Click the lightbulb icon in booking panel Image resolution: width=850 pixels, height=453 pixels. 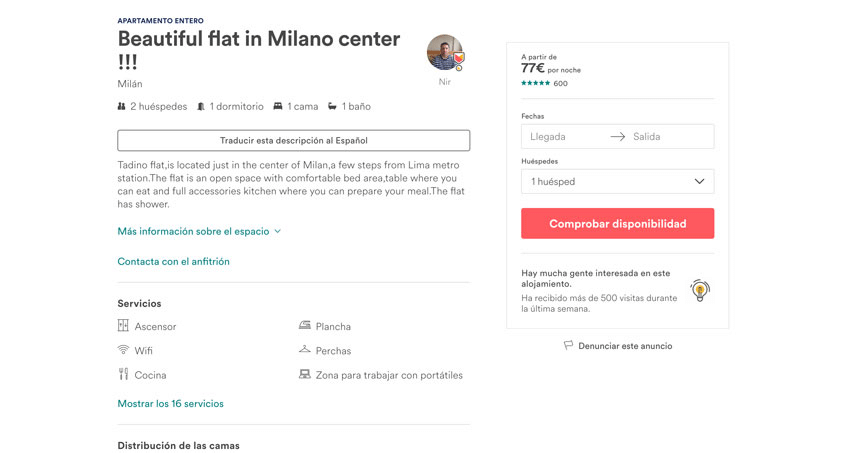tap(700, 290)
